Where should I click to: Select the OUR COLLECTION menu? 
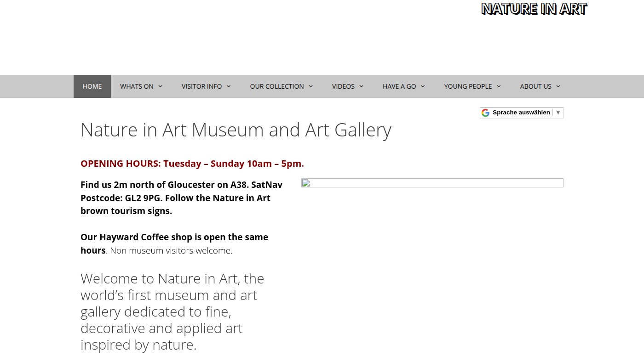(282, 86)
